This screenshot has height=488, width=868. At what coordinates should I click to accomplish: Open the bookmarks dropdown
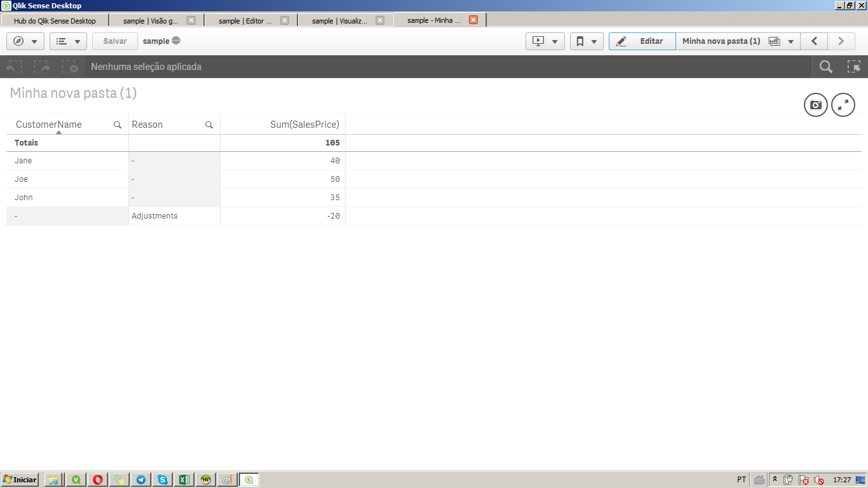587,41
